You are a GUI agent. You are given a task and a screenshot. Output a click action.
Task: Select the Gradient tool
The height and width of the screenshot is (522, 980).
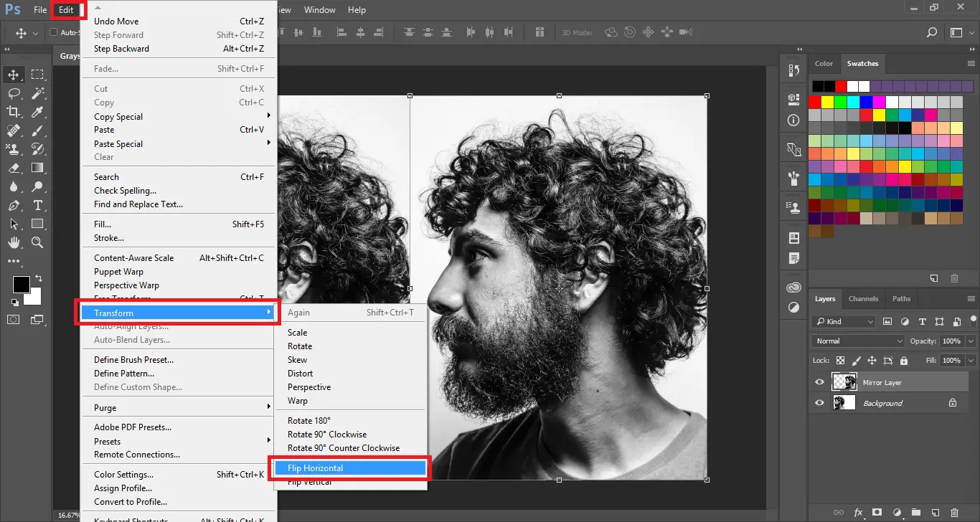point(37,168)
